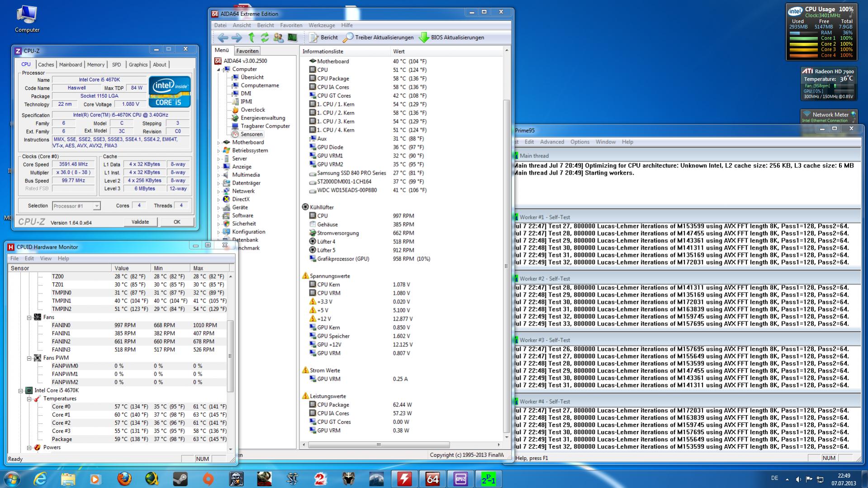Click the AIDA64 horizontal scrollbar thumb
This screenshot has height=488, width=868.
click(379, 445)
